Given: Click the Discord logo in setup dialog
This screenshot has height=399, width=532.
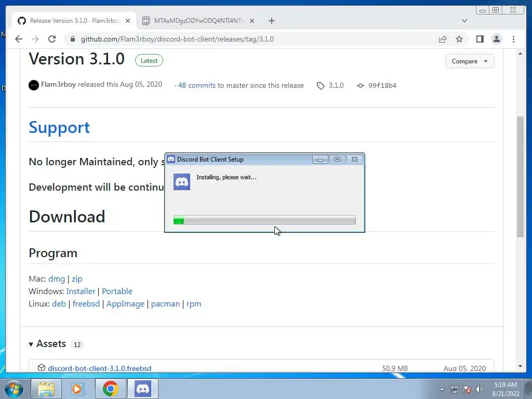Looking at the screenshot, I should [181, 182].
